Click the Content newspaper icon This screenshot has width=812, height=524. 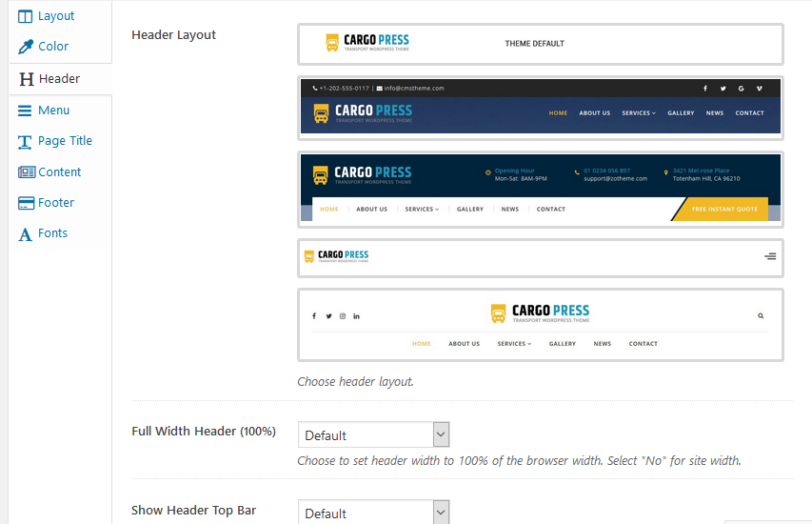(26, 172)
